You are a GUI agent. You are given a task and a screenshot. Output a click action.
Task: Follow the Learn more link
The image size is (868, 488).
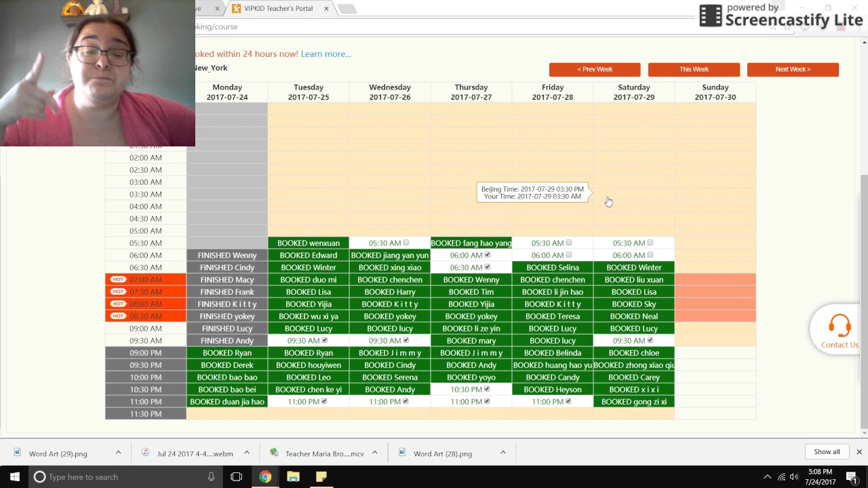click(x=325, y=54)
